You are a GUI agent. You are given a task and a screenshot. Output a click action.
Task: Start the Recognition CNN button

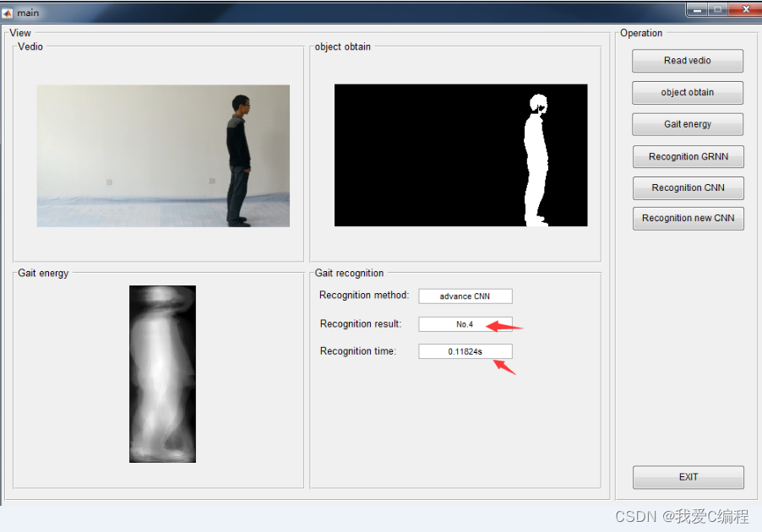tap(688, 187)
